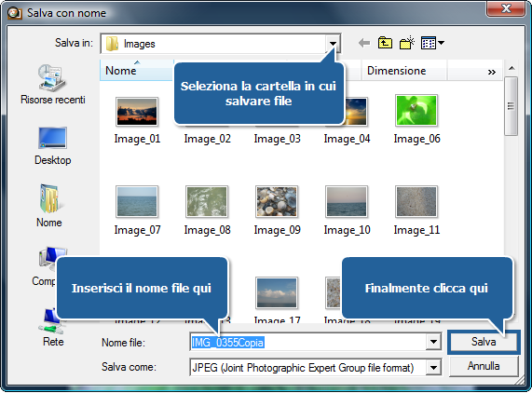Go up one folder level icon
This screenshot has width=532, height=393.
pos(385,43)
